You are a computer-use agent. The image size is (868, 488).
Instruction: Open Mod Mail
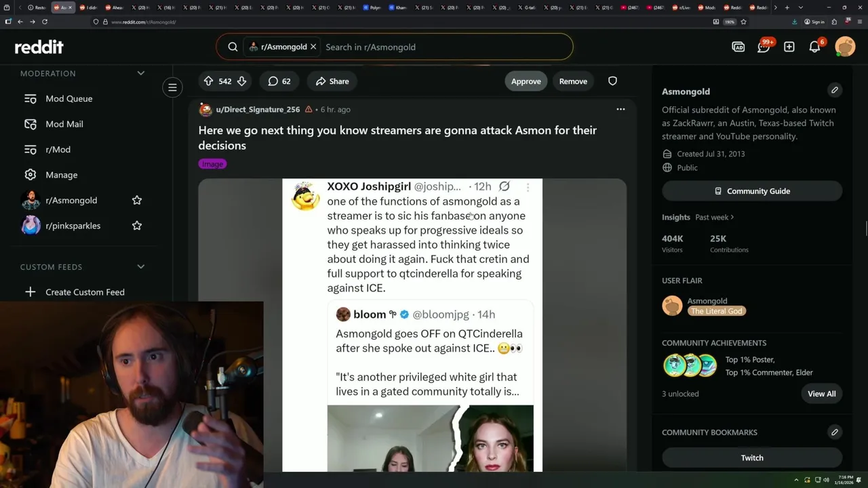(x=64, y=124)
